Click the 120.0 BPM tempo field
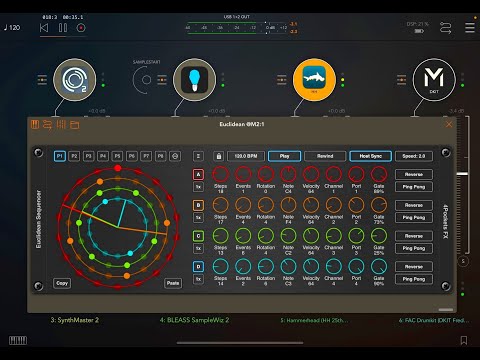480x360 pixels. (x=246, y=156)
